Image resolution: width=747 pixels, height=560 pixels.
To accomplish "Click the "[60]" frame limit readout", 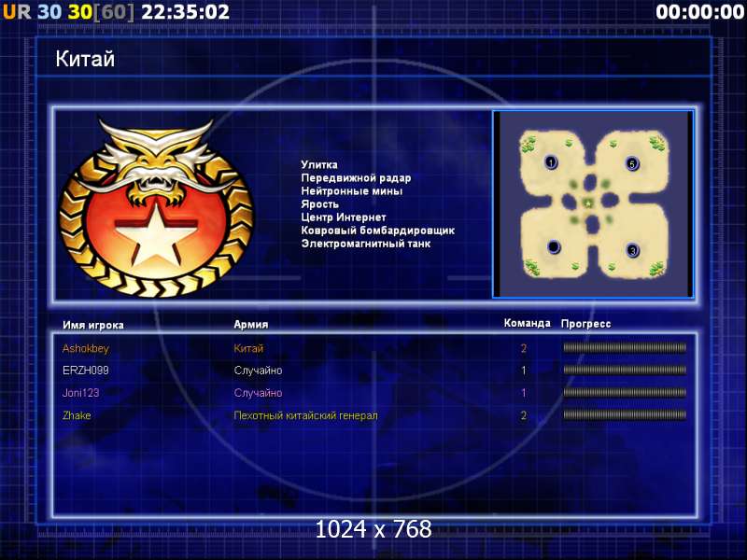I will (x=113, y=12).
